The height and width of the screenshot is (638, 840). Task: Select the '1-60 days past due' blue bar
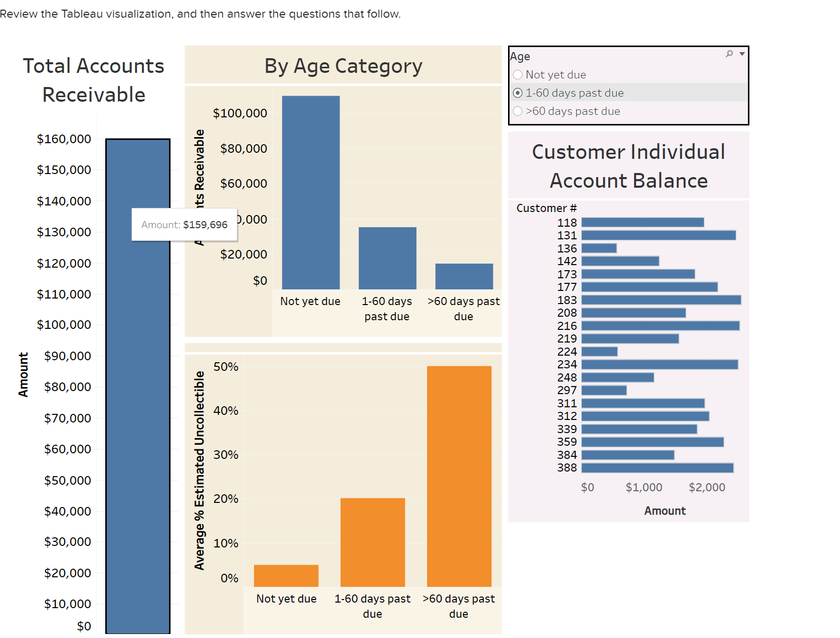pos(387,258)
